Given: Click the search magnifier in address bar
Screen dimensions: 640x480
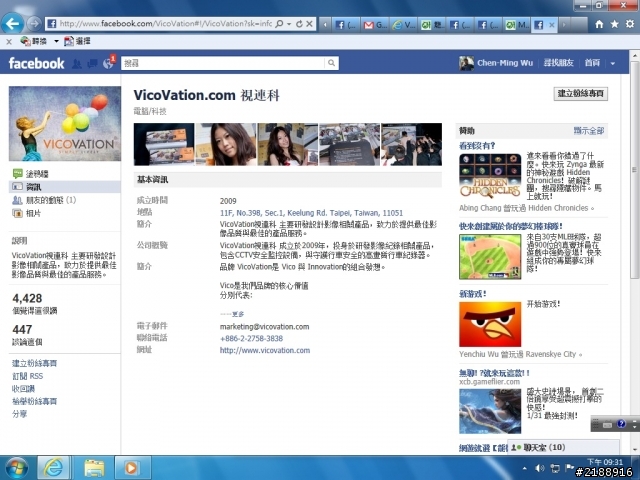Looking at the screenshot, I should tap(279, 24).
